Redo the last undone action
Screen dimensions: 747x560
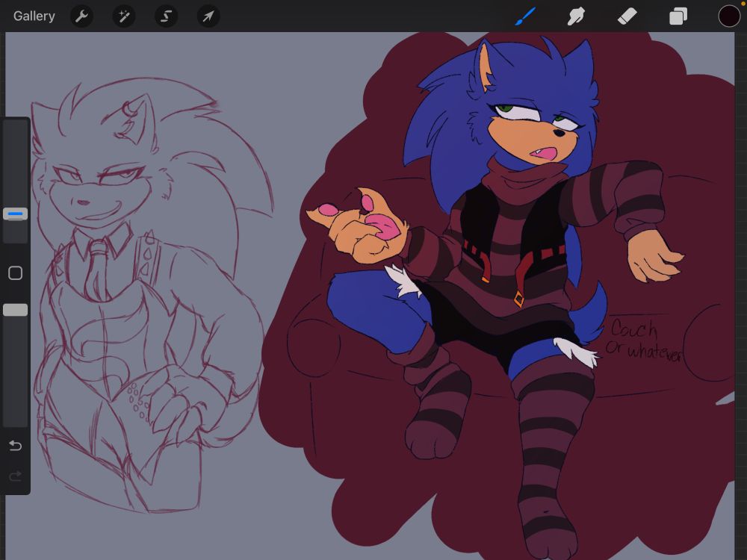point(15,476)
